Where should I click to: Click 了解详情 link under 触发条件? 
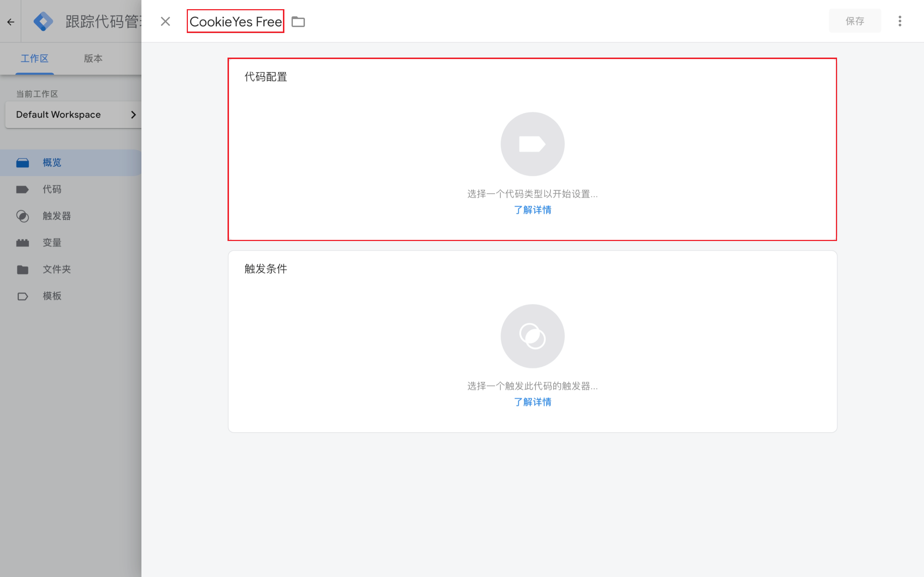[532, 402]
